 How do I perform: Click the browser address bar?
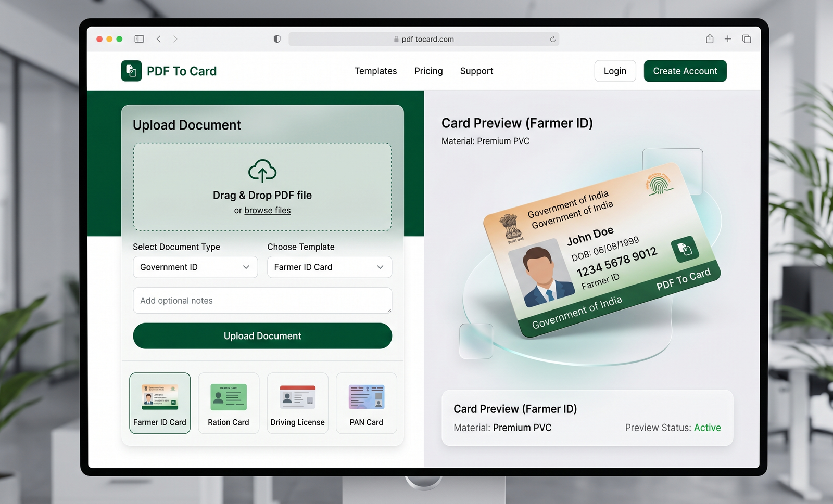(x=424, y=39)
